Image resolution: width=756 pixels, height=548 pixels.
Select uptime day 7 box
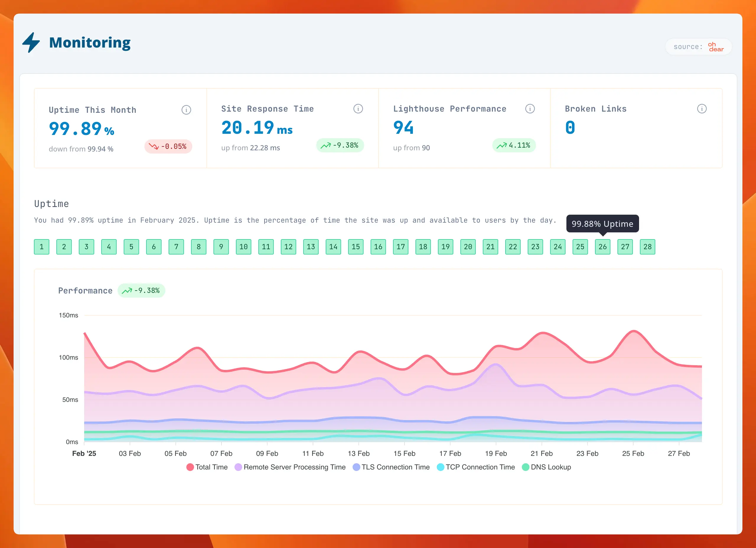[x=176, y=247]
